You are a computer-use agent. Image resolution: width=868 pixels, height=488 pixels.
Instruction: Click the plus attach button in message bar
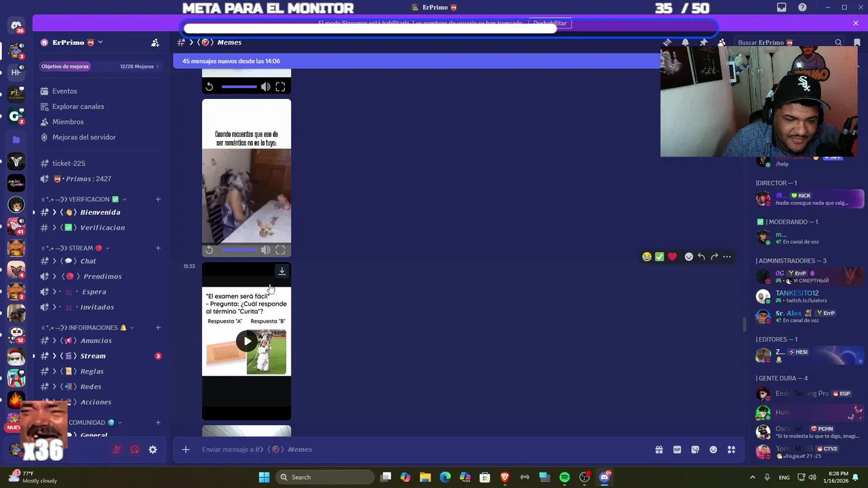click(186, 449)
